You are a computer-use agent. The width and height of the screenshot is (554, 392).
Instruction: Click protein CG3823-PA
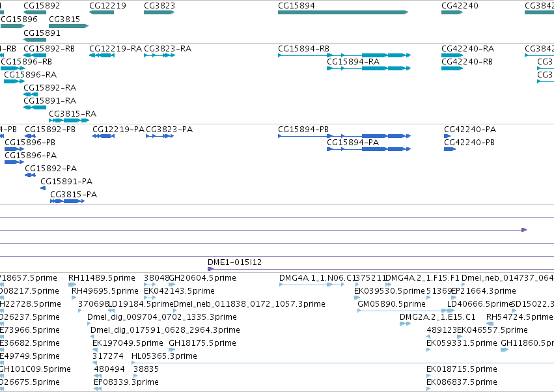click(x=170, y=130)
